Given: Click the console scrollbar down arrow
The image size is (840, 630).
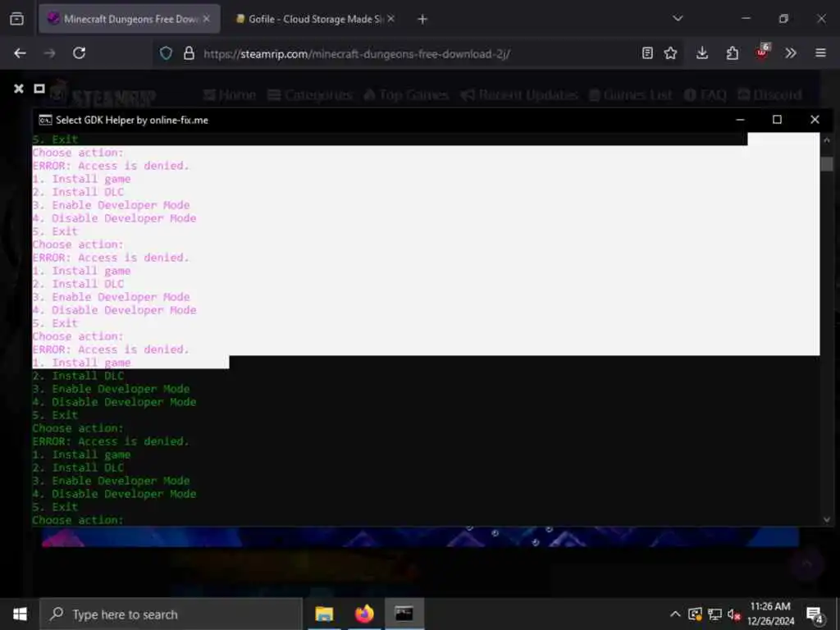Looking at the screenshot, I should tap(827, 519).
